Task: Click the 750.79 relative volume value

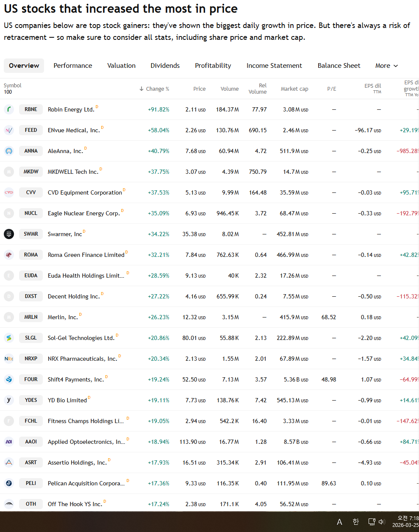Action: click(x=258, y=172)
